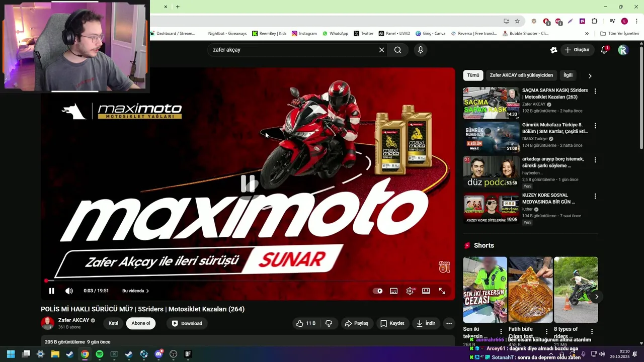Open the 'Oluştur' create button
The height and width of the screenshot is (362, 644).
pos(577,50)
